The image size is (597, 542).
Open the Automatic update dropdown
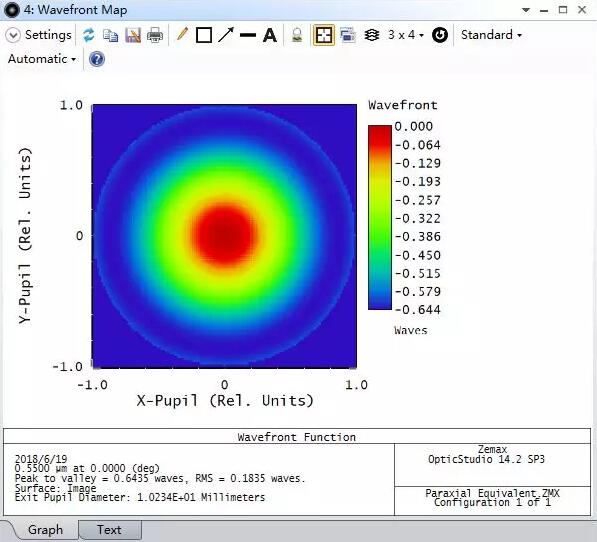[x=42, y=59]
